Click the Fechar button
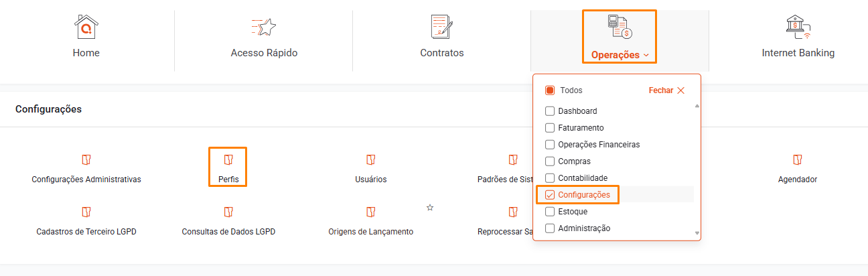The image size is (868, 276). (666, 90)
